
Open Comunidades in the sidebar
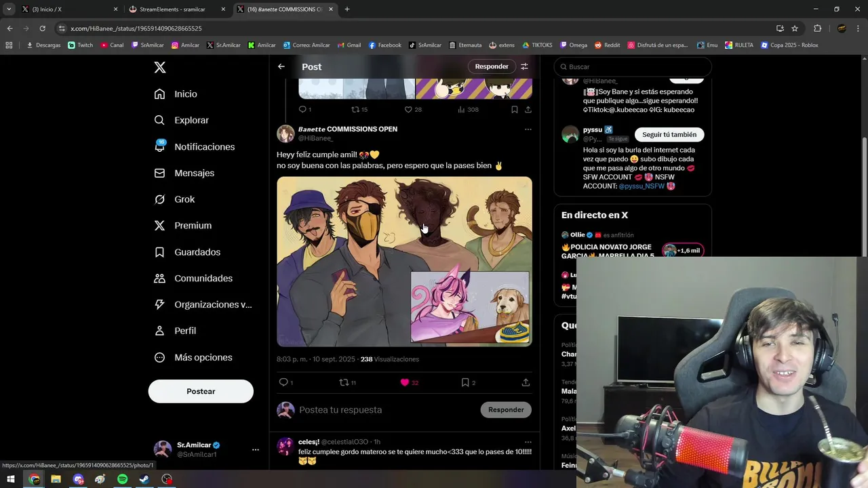tap(193, 279)
